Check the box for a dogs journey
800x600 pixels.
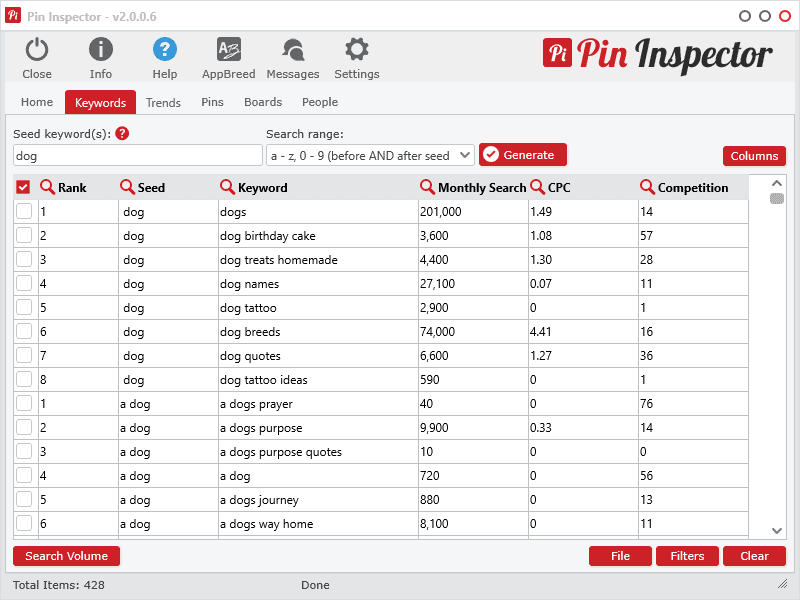point(24,499)
